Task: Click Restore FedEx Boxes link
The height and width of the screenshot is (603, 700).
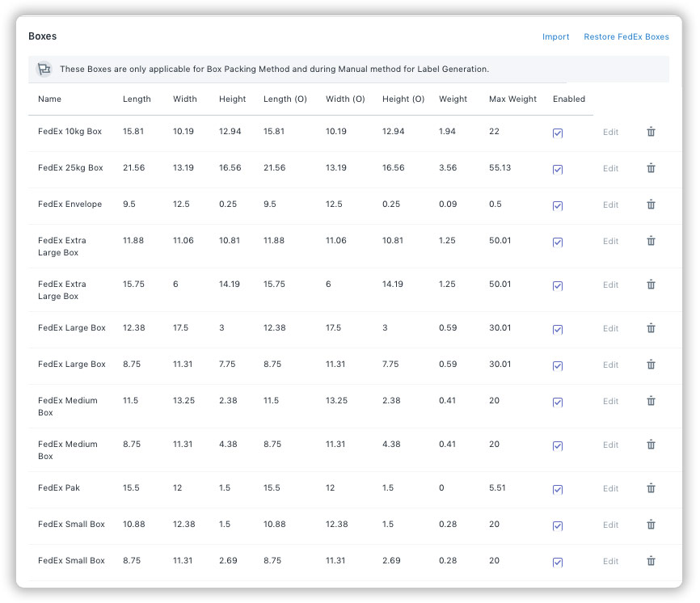Action: coord(626,36)
